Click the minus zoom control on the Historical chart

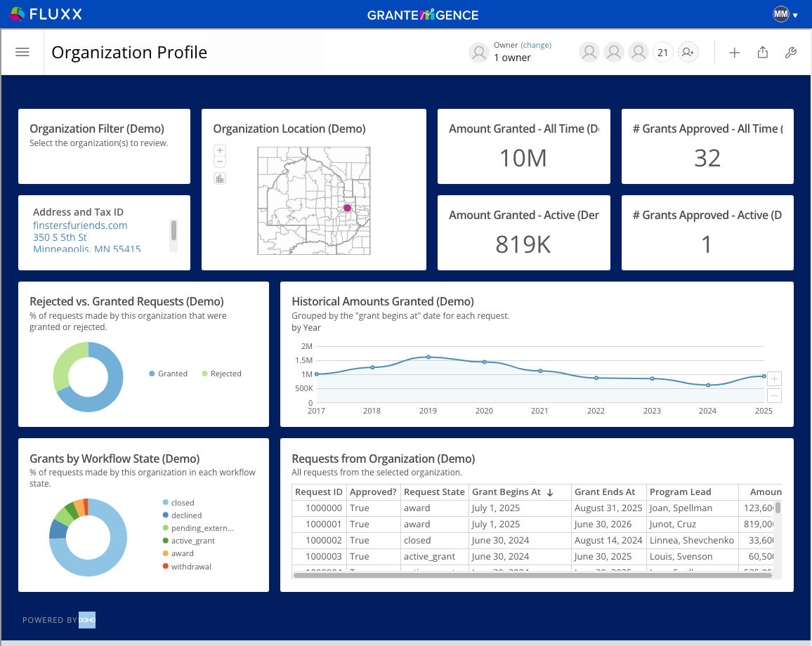pyautogui.click(x=774, y=395)
